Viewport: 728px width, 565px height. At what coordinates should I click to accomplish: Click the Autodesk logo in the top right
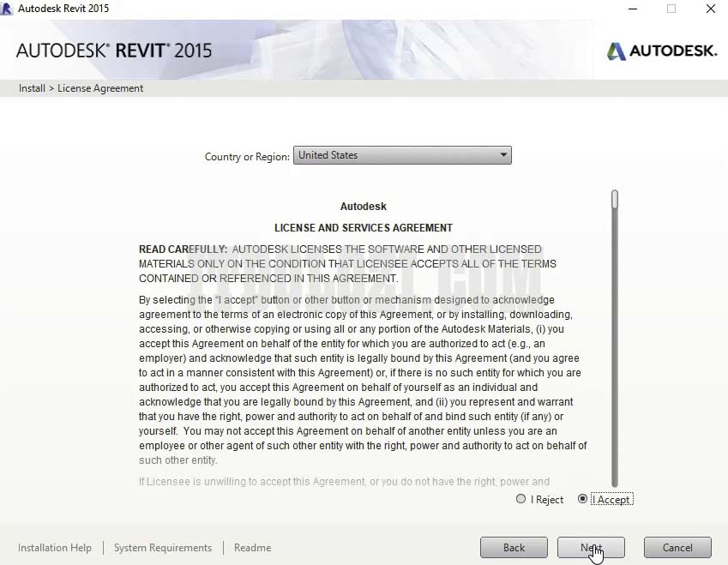coord(661,51)
